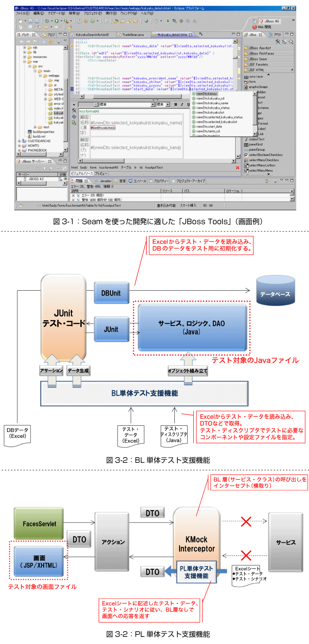Pick the selectBooleanCheckbox palette component
This screenshot has width=309, height=644.
click(263, 155)
